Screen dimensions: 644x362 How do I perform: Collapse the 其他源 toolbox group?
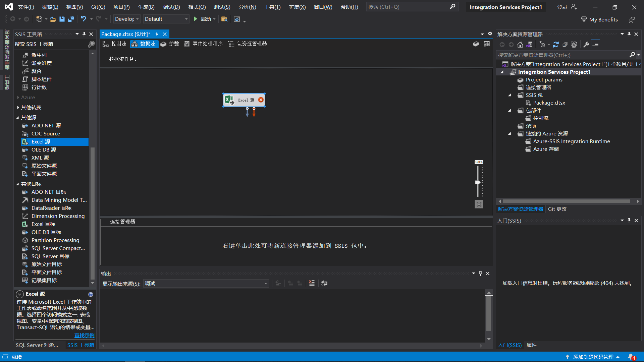coord(18,117)
